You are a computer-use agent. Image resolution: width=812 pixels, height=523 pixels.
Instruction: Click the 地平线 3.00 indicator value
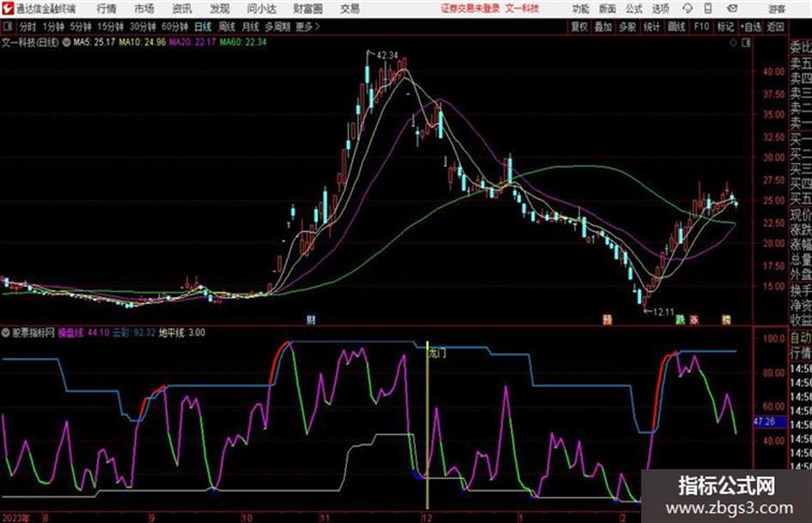[x=182, y=332]
